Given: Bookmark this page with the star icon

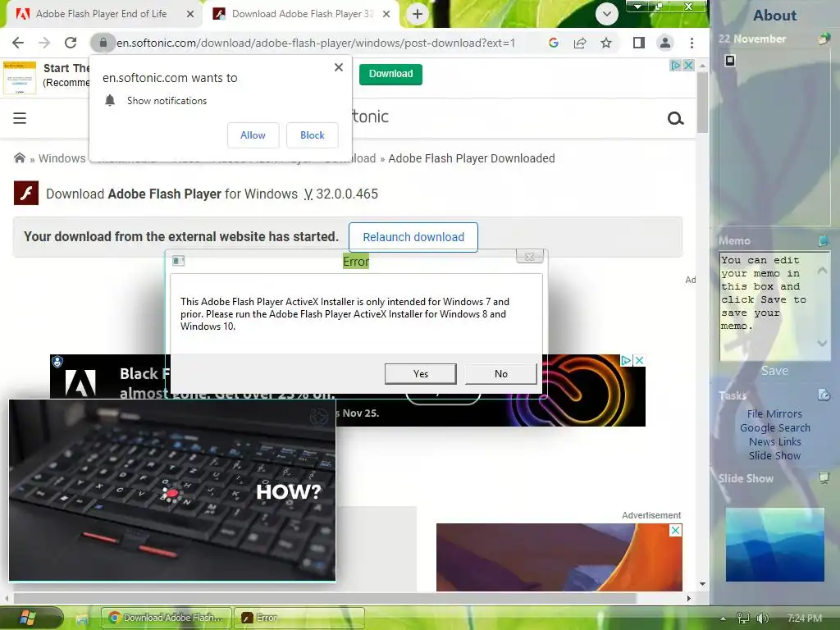Looking at the screenshot, I should 606,43.
